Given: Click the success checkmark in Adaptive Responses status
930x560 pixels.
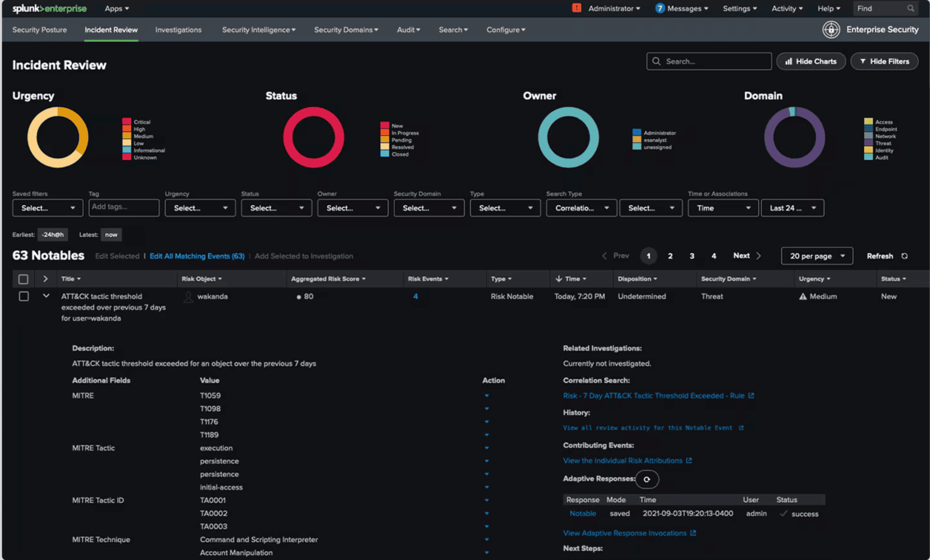Looking at the screenshot, I should [783, 513].
